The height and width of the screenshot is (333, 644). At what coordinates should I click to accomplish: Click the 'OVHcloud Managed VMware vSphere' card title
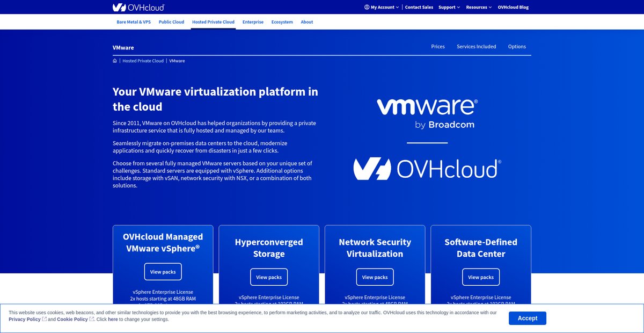point(163,242)
